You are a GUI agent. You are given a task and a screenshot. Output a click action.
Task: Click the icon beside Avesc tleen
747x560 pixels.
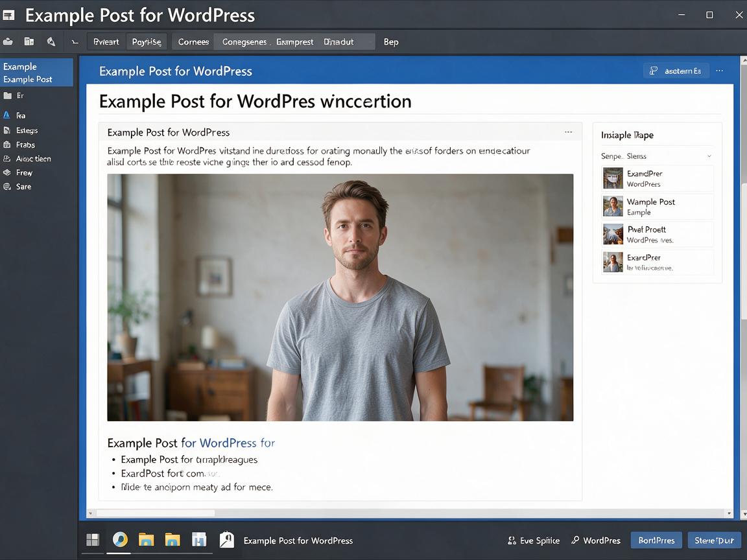(x=6, y=159)
